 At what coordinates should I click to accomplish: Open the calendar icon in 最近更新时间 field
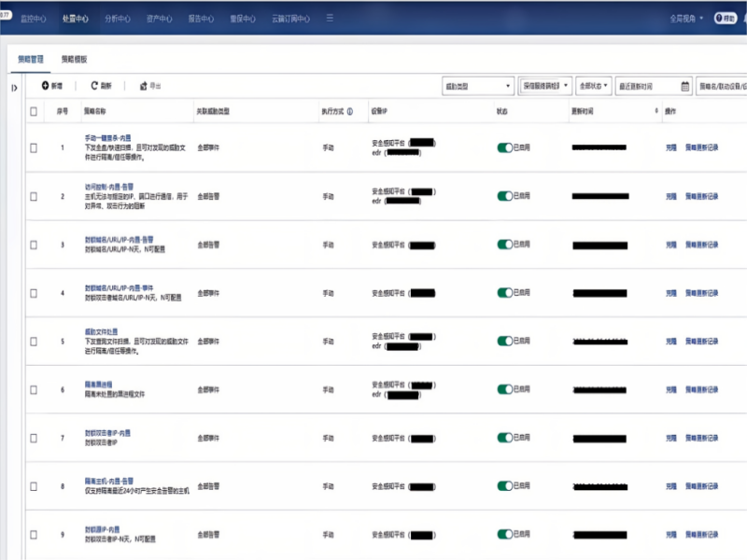[x=685, y=86]
